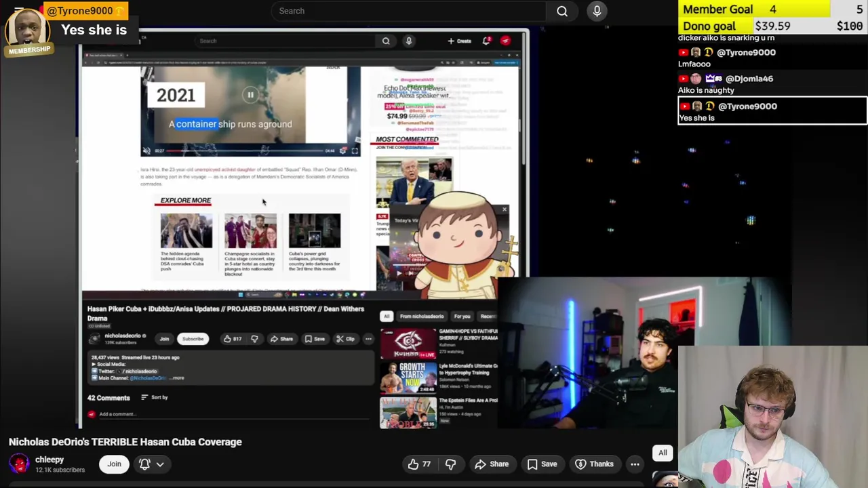Pause the container ship news video

250,95
